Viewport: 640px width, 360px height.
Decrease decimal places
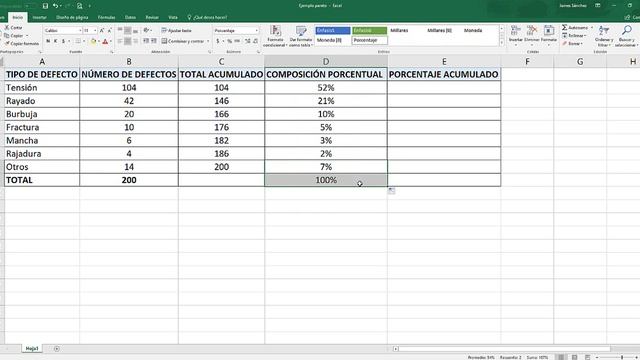point(256,41)
